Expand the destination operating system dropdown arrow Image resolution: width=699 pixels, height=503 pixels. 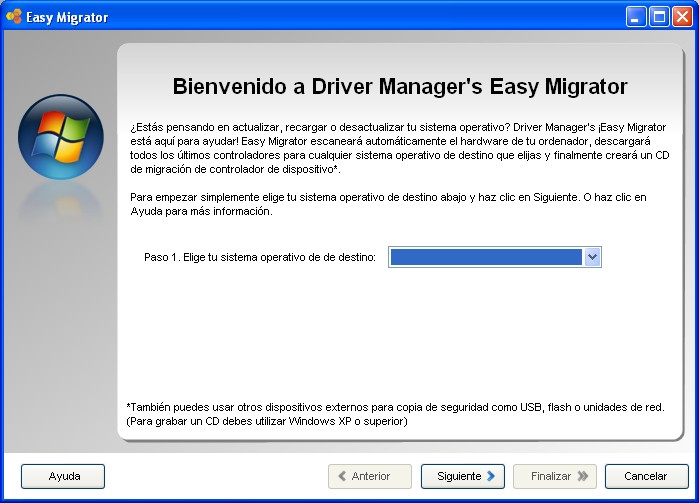coord(592,257)
